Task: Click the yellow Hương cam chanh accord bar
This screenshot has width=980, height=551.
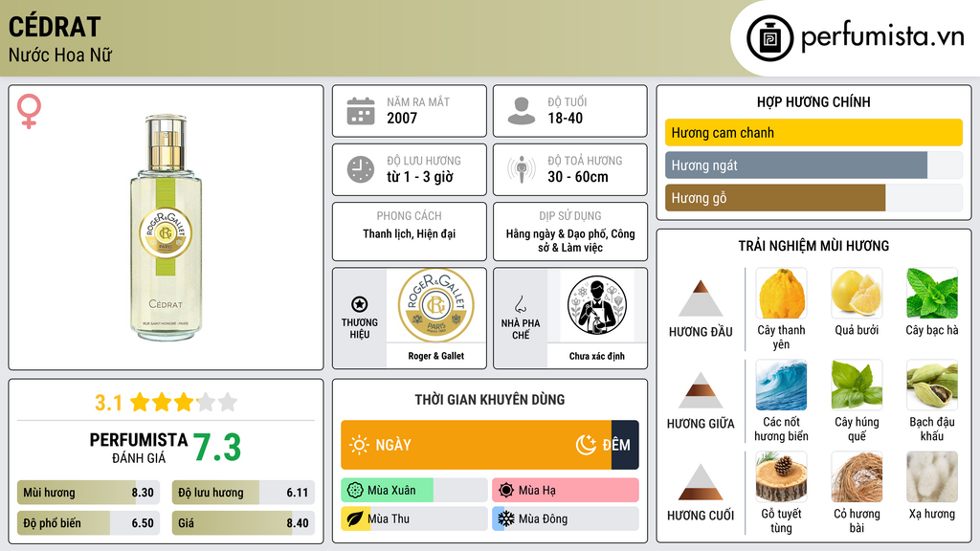Action: [813, 132]
